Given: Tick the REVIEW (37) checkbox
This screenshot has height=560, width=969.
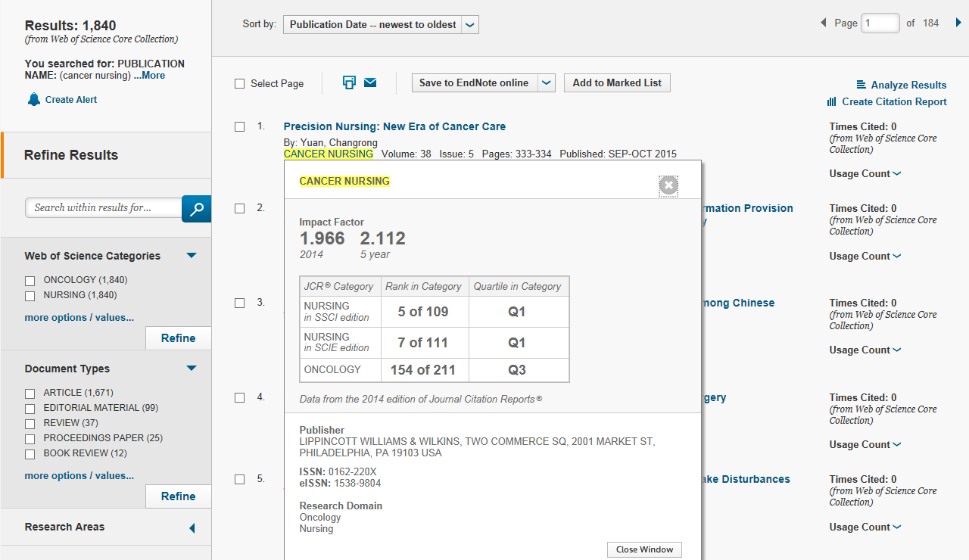Looking at the screenshot, I should pos(30,424).
